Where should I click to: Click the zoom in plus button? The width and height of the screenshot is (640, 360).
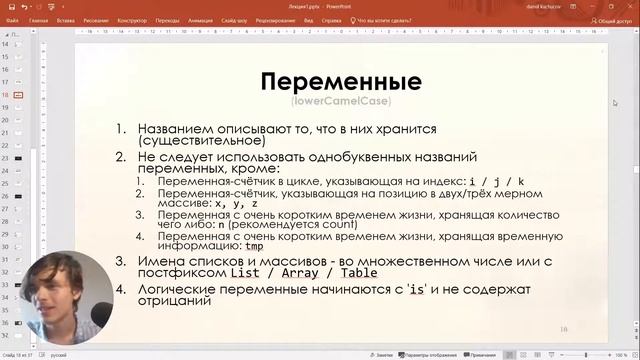pos(609,355)
